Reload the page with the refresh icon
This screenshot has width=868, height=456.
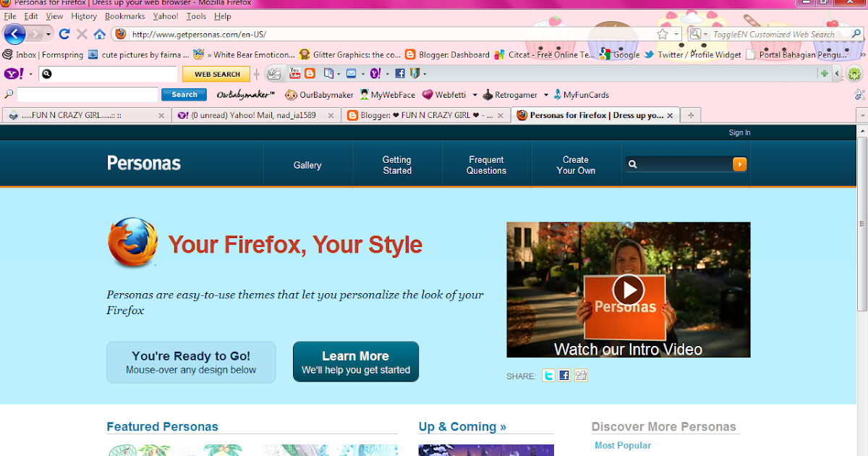pos(64,34)
